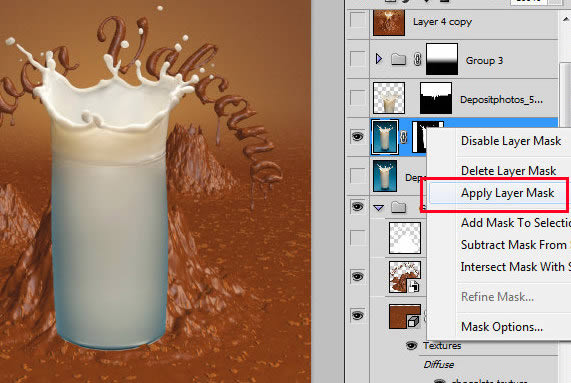Choose Add Mask To Selection
The height and width of the screenshot is (383, 571).
coord(515,222)
